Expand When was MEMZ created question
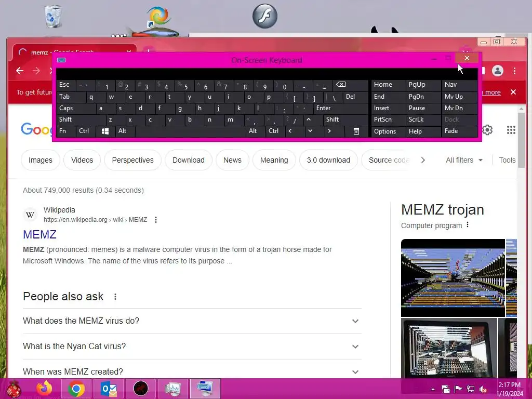 pyautogui.click(x=192, y=372)
